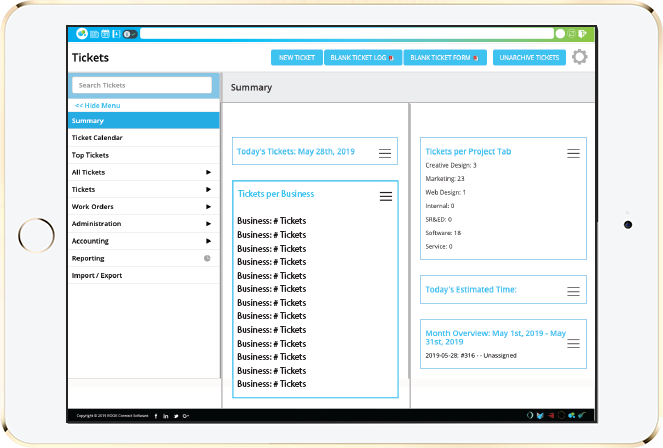Expand the Accounting submenu arrow

point(208,241)
